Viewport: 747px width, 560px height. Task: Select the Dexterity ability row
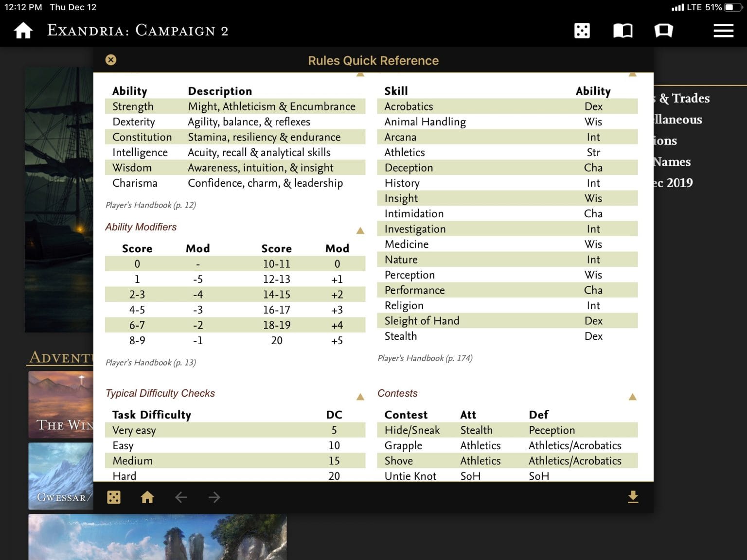pos(235,122)
